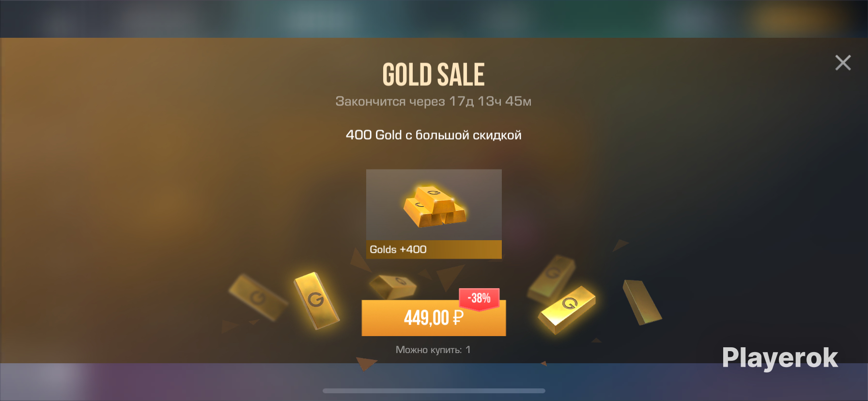Buy gold for 449,00 ₽
This screenshot has height=401, width=868.
pyautogui.click(x=434, y=318)
